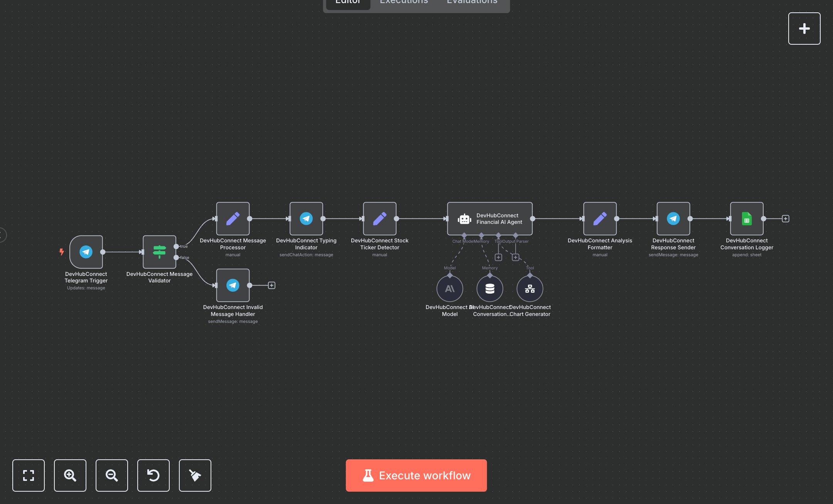Select the Conversation memory database sub-node

[490, 289]
